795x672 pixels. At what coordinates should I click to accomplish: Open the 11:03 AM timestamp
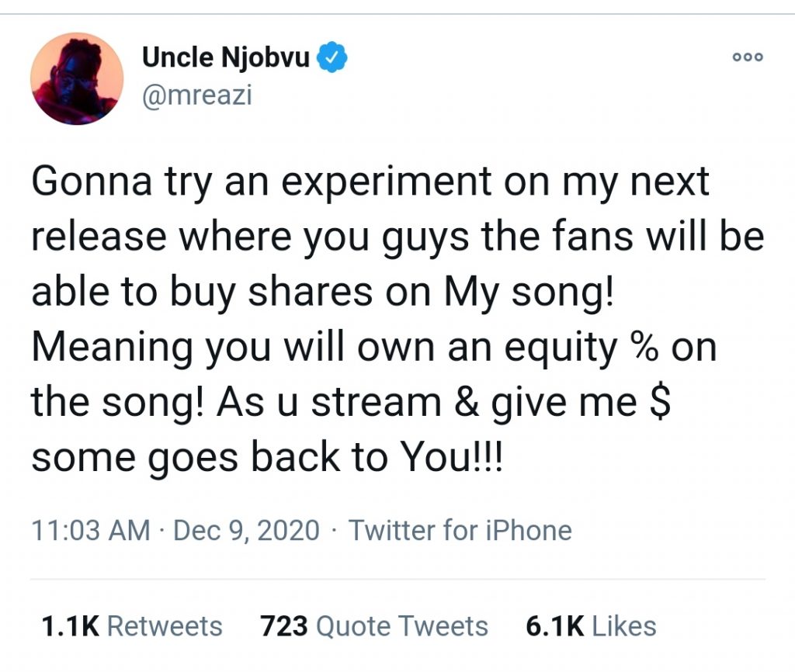click(90, 531)
